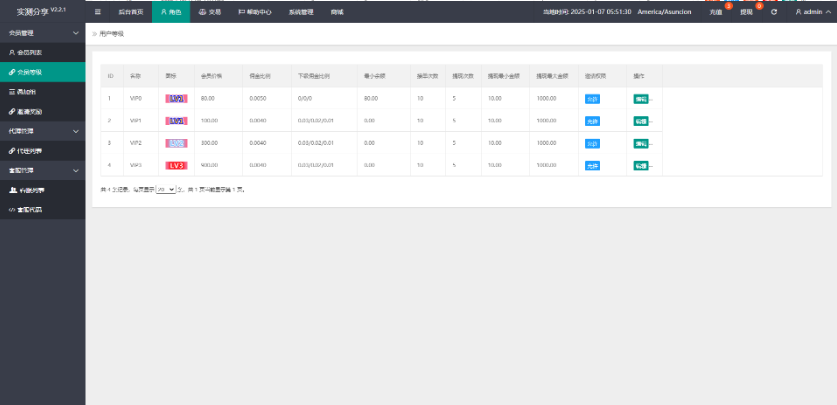Click the ID column header

click(x=110, y=76)
